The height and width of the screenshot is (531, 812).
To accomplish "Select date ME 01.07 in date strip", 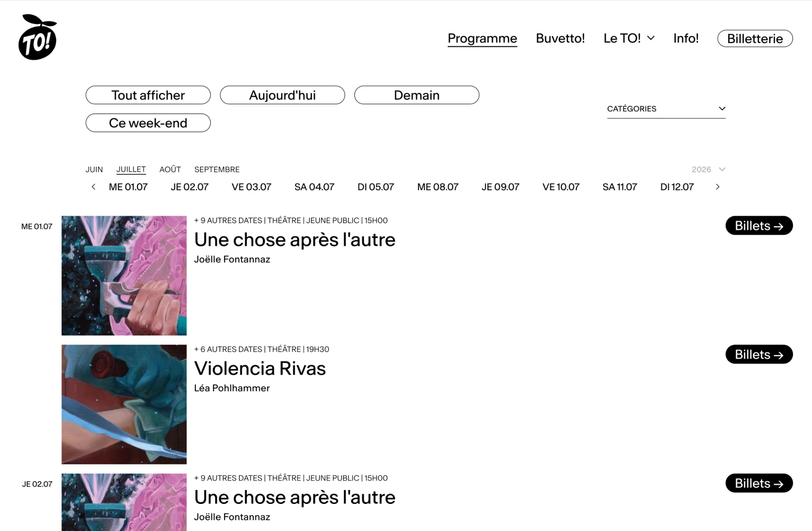I will coord(128,187).
